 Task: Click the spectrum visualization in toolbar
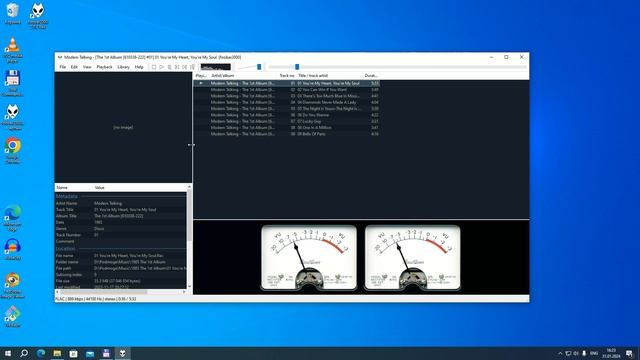(216, 67)
